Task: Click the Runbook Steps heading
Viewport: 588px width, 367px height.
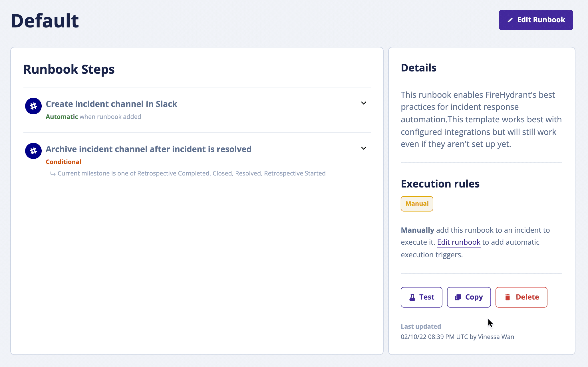Action: [69, 69]
